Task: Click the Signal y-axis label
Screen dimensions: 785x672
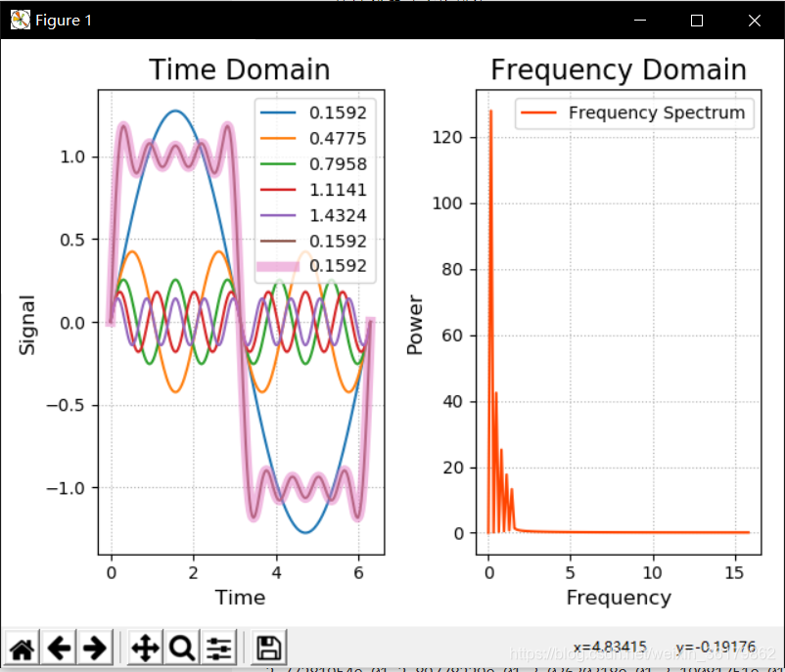Action: pyautogui.click(x=27, y=326)
